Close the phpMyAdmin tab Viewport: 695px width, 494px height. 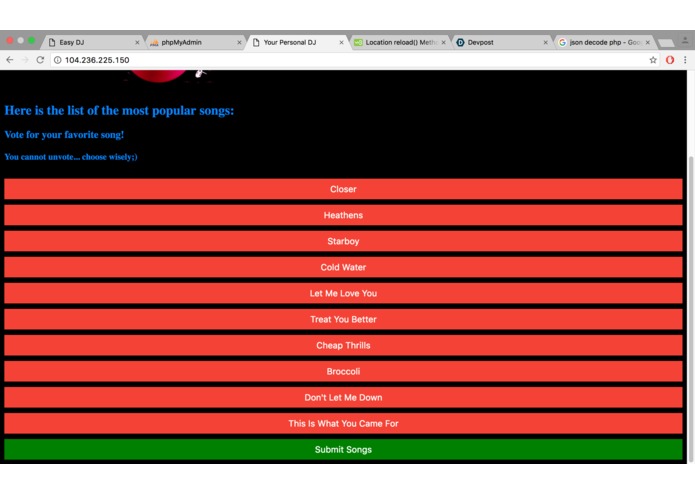pos(239,43)
